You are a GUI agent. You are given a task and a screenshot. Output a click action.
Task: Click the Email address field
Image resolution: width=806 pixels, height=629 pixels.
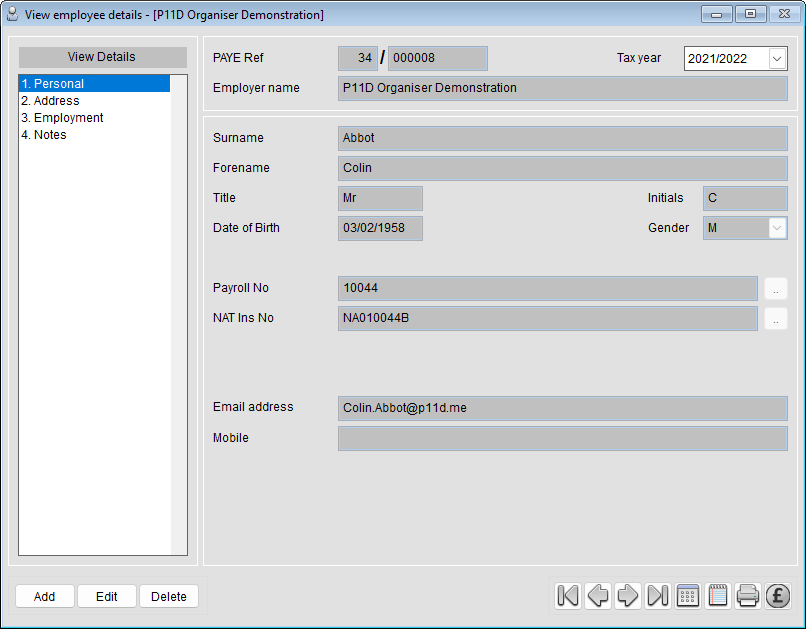(560, 408)
